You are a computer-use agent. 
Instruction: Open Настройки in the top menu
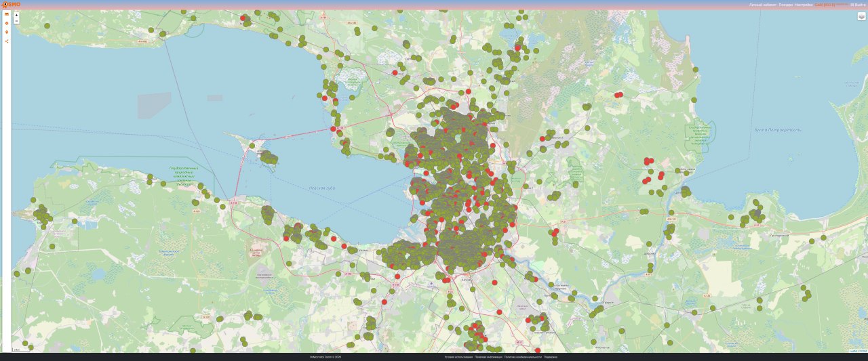[x=804, y=5]
